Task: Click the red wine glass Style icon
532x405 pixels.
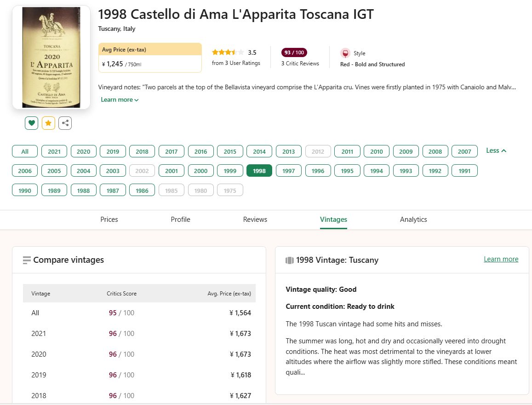Action: click(x=345, y=53)
